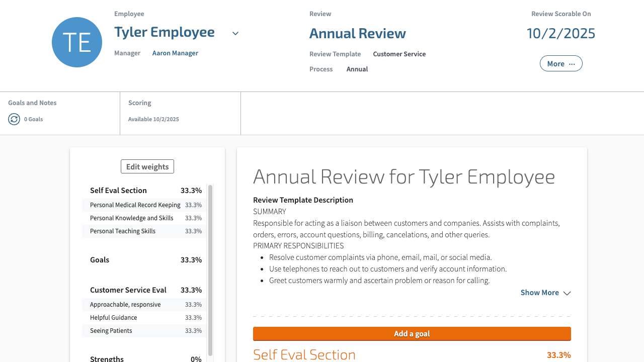
Task: Click the weights panel scrollbar
Action: [210, 271]
